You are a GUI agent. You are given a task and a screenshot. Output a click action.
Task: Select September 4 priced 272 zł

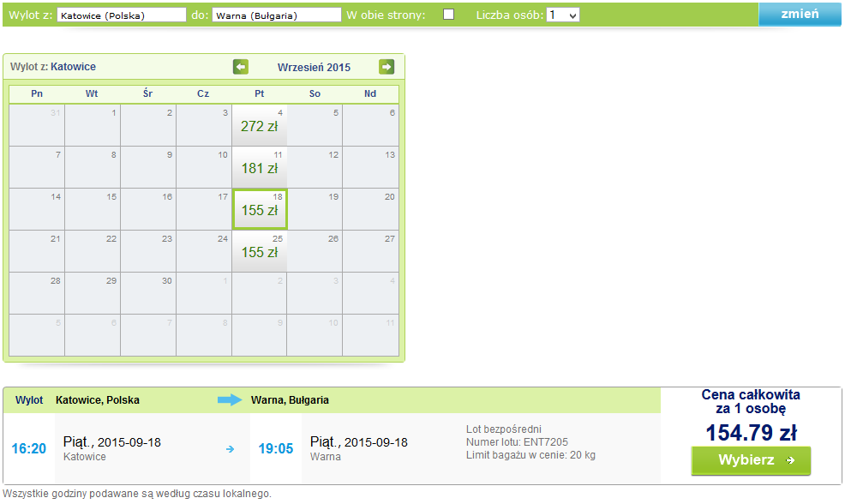pyautogui.click(x=260, y=125)
